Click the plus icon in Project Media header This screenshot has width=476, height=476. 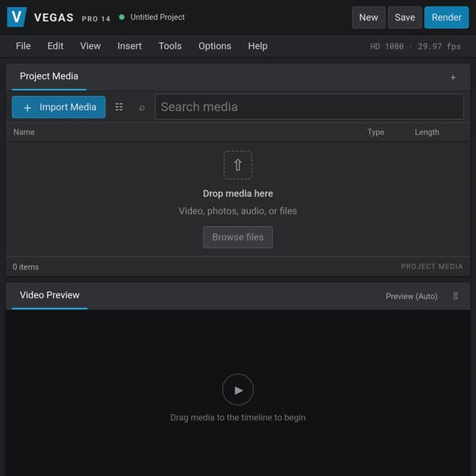click(x=453, y=78)
